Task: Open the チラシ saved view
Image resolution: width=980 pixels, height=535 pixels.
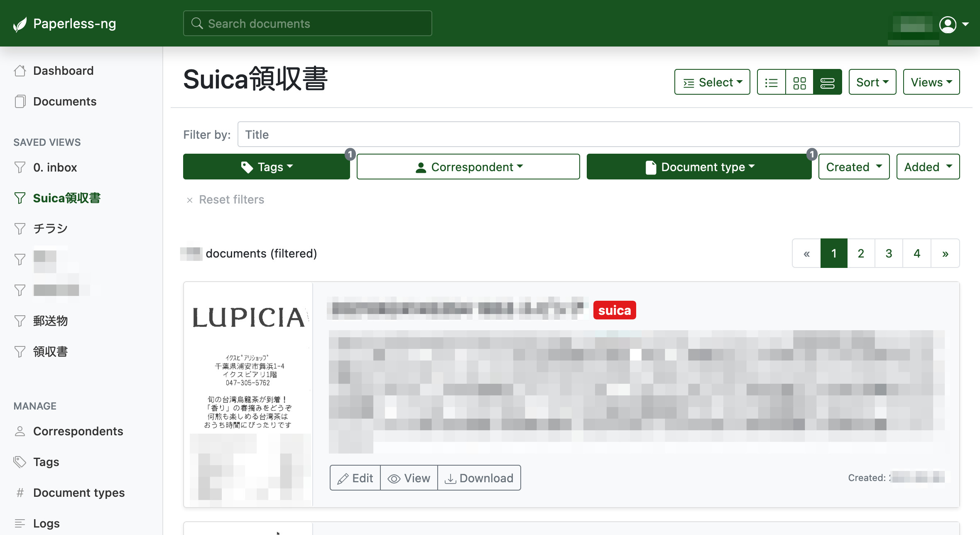Action: pos(50,228)
